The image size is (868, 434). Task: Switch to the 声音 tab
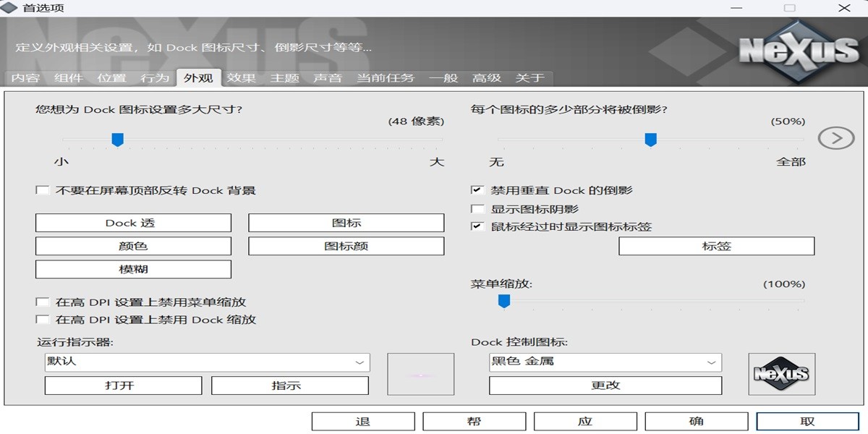tap(327, 78)
